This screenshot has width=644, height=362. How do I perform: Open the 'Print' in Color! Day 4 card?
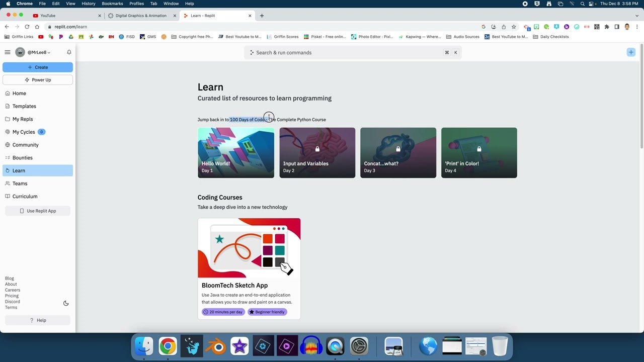479,153
